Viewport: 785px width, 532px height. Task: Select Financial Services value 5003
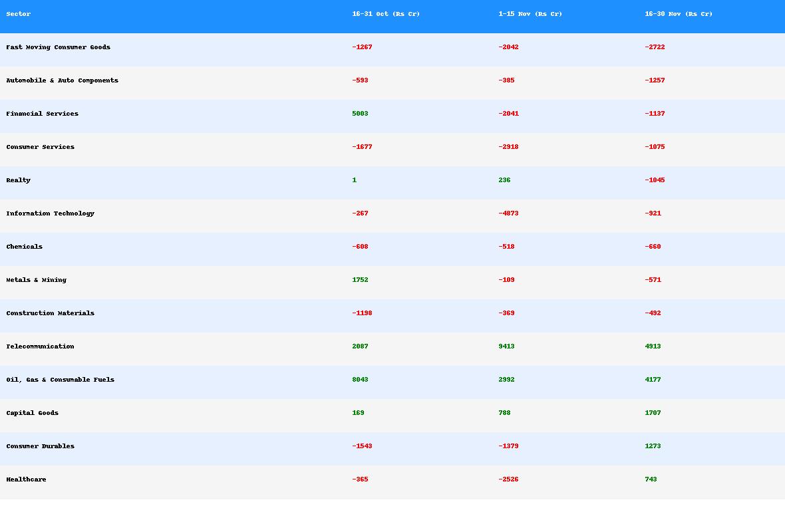360,114
